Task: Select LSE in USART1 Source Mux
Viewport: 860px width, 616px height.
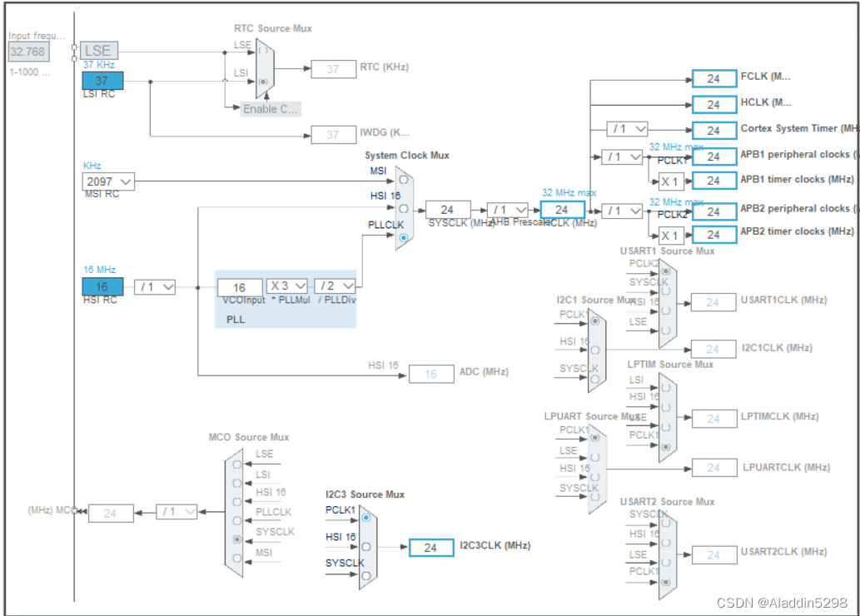Action: point(666,330)
